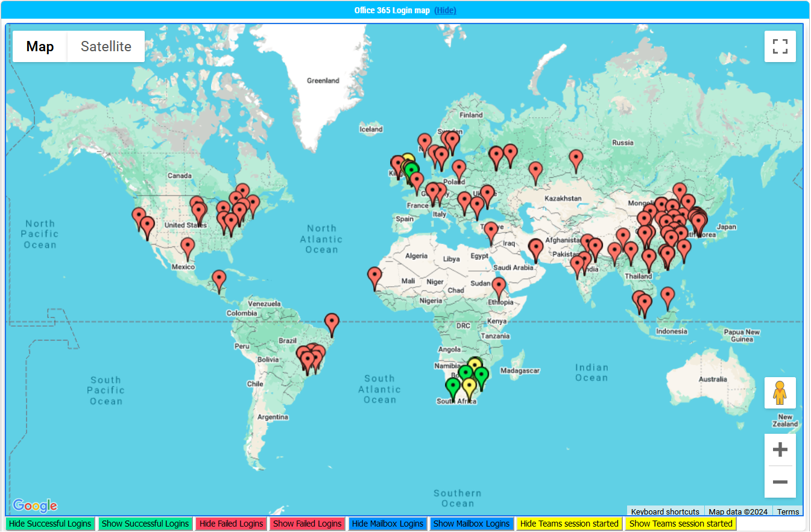
Task: Pick up the Street View pegman
Action: pos(780,393)
